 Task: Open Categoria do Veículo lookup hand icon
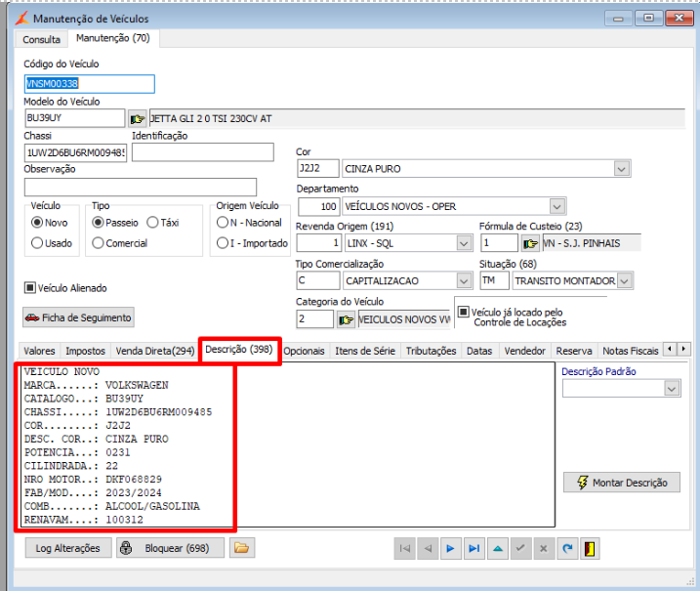[346, 319]
